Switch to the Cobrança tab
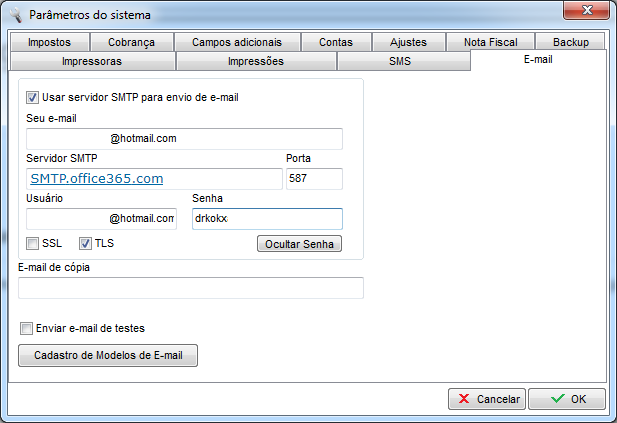 (132, 42)
